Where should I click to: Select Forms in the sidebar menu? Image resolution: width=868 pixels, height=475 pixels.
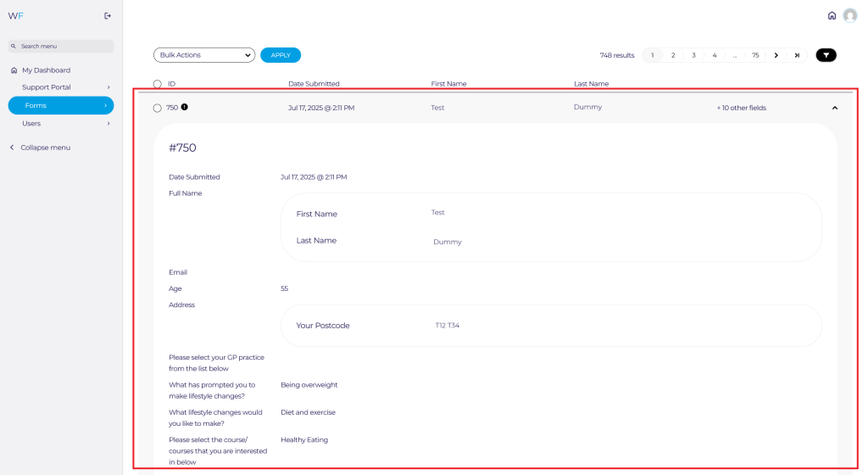59,105
